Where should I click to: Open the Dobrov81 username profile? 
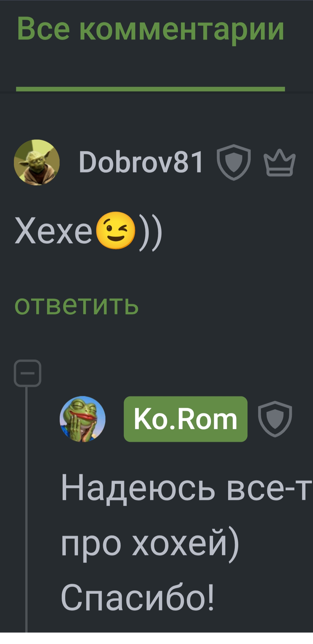pos(141,162)
